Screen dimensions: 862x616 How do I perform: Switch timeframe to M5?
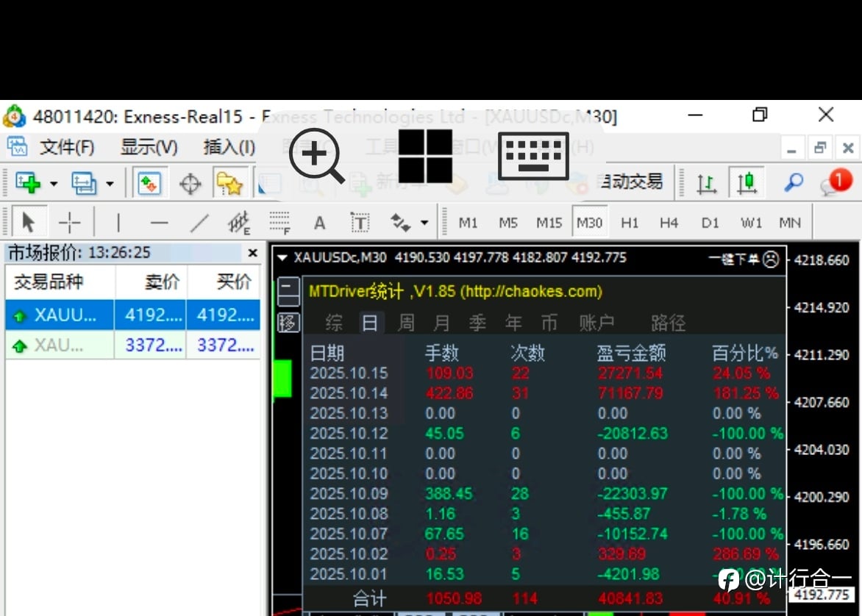[508, 223]
